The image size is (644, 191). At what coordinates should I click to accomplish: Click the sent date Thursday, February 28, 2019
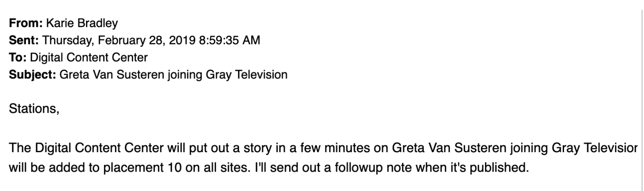click(x=119, y=40)
